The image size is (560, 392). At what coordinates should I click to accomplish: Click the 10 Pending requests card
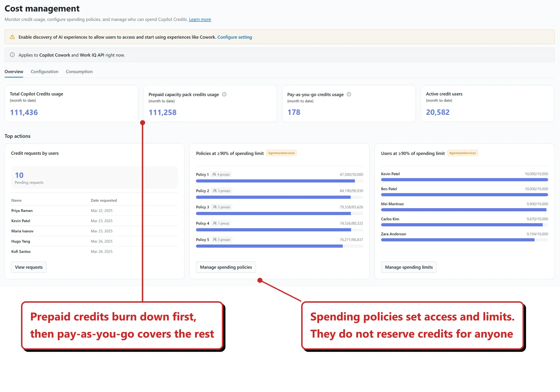click(95, 177)
